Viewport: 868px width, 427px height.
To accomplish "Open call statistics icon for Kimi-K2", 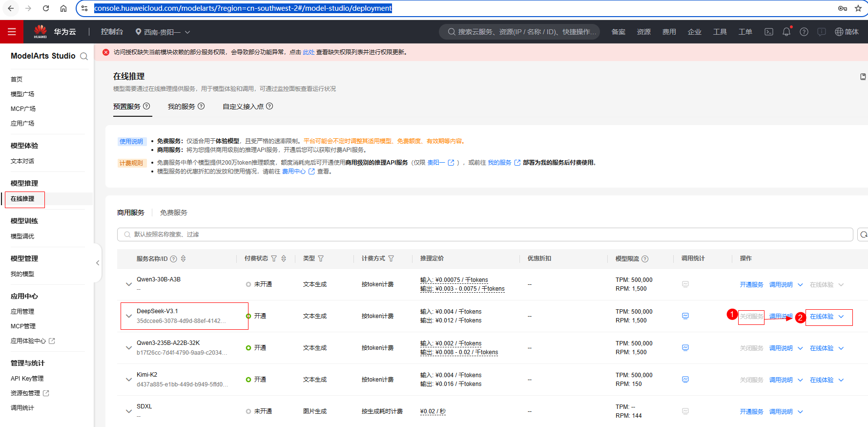I will [x=685, y=380].
